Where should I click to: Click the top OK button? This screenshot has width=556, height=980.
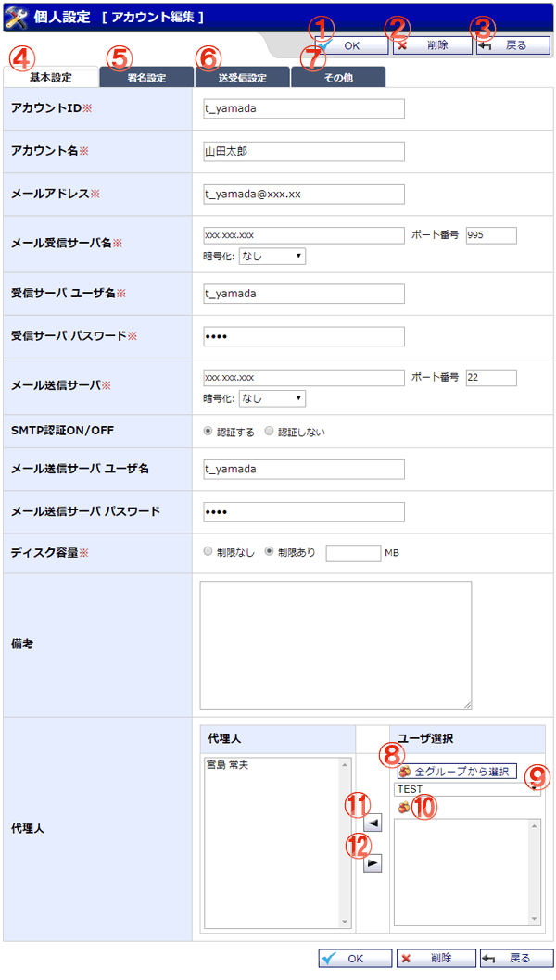point(351,45)
